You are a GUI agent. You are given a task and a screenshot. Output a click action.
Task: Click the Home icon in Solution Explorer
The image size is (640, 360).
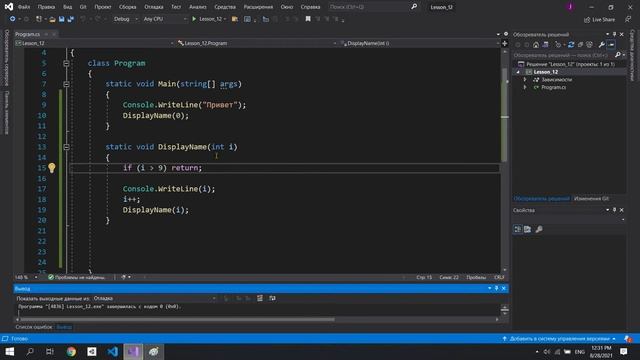pos(536,44)
